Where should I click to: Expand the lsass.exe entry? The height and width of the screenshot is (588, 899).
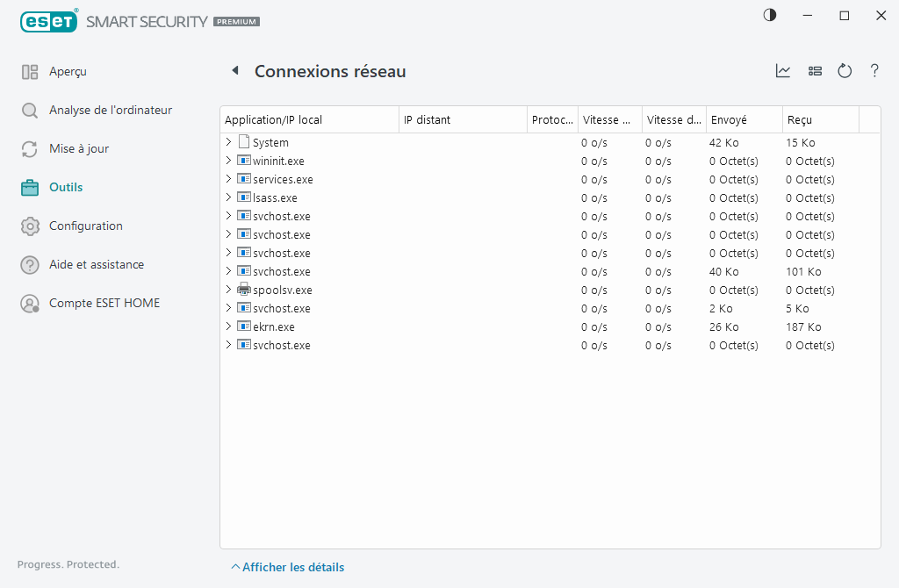click(x=228, y=197)
